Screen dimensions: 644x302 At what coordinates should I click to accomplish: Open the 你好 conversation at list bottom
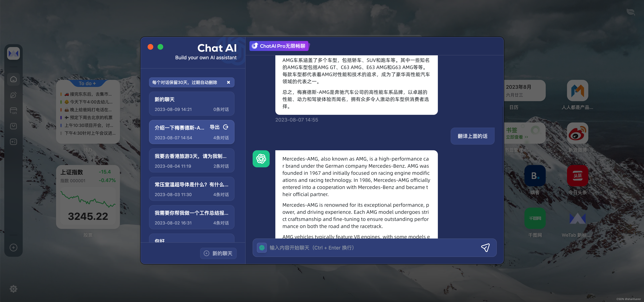tap(191, 238)
